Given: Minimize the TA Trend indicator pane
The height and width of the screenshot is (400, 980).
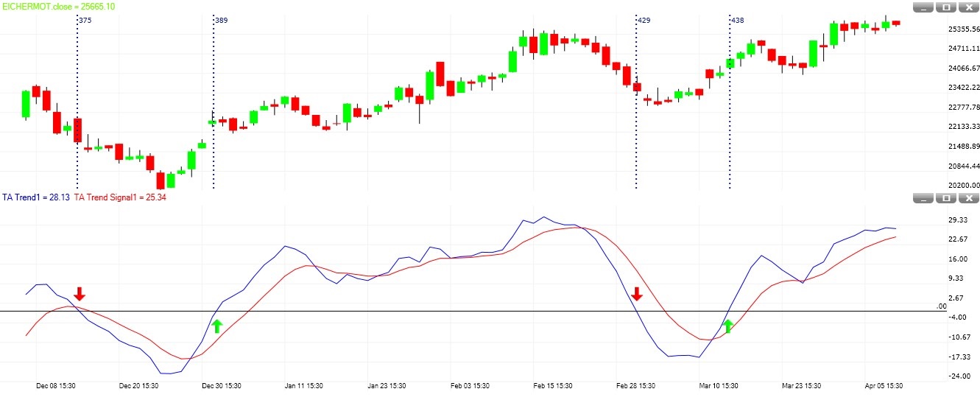Looking at the screenshot, I should click(925, 198).
